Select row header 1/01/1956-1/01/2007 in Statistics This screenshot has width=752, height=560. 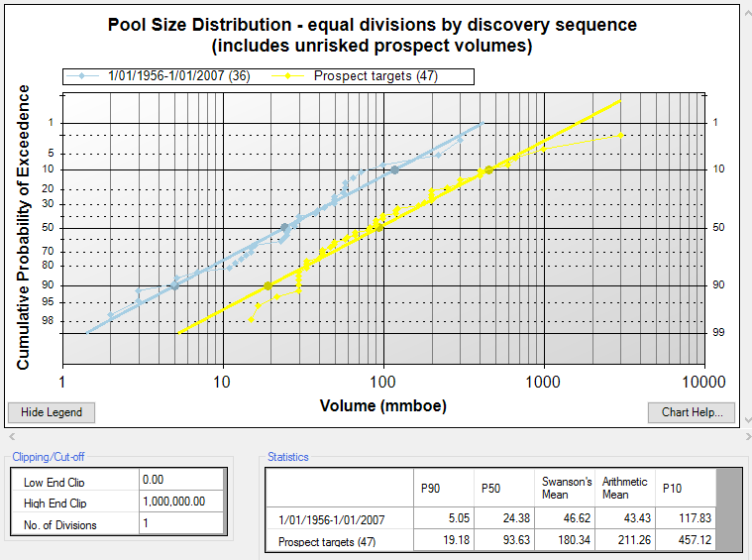coord(340,518)
